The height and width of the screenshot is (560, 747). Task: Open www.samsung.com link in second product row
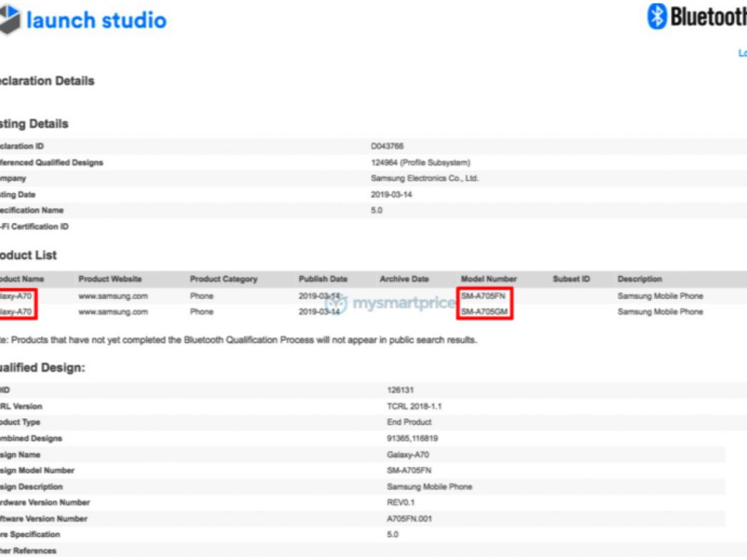pos(113,312)
